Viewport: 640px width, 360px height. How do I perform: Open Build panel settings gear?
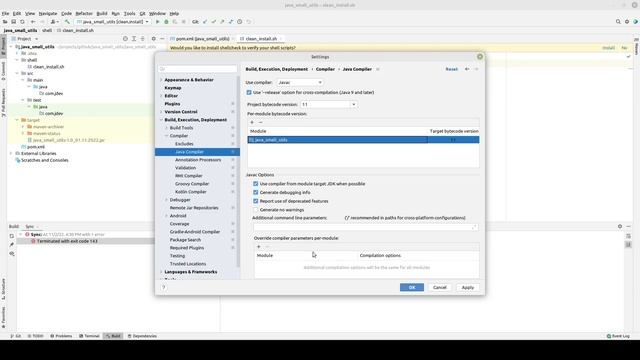pyautogui.click(x=620, y=226)
